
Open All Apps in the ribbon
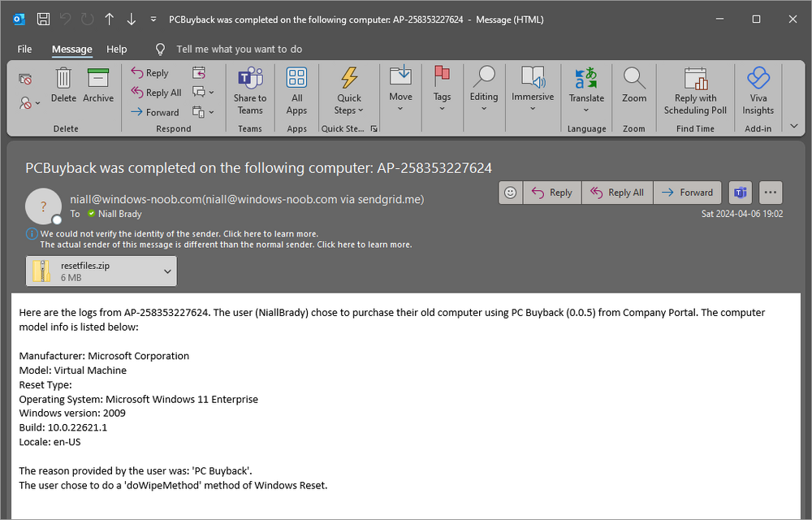(x=296, y=91)
